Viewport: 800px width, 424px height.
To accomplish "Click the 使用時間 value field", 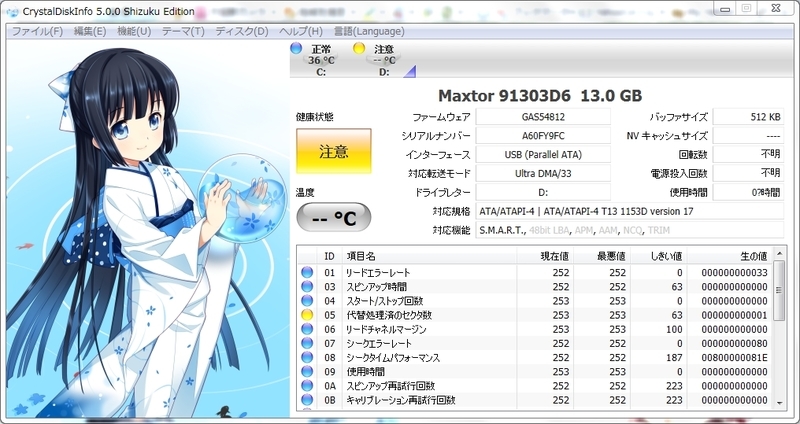I will point(748,192).
